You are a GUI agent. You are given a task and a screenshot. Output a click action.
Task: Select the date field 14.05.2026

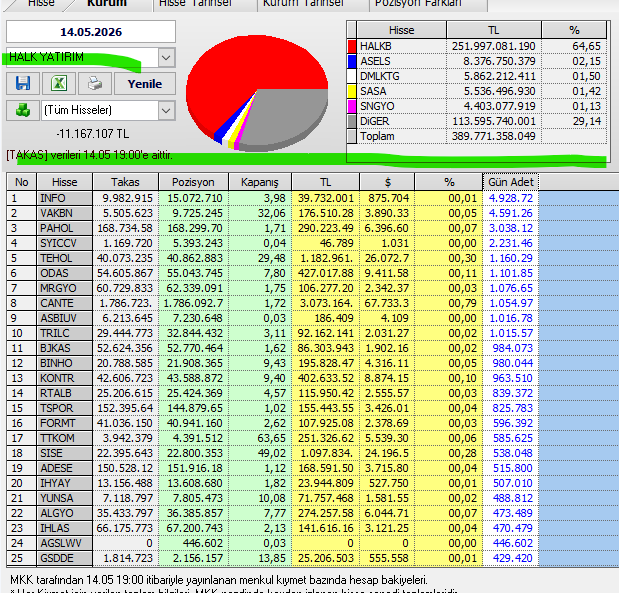pos(91,32)
